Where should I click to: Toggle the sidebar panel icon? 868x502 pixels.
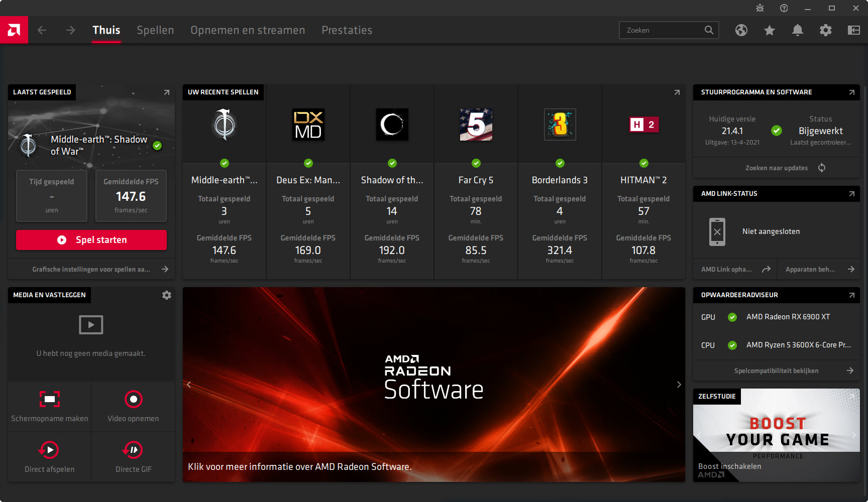854,30
